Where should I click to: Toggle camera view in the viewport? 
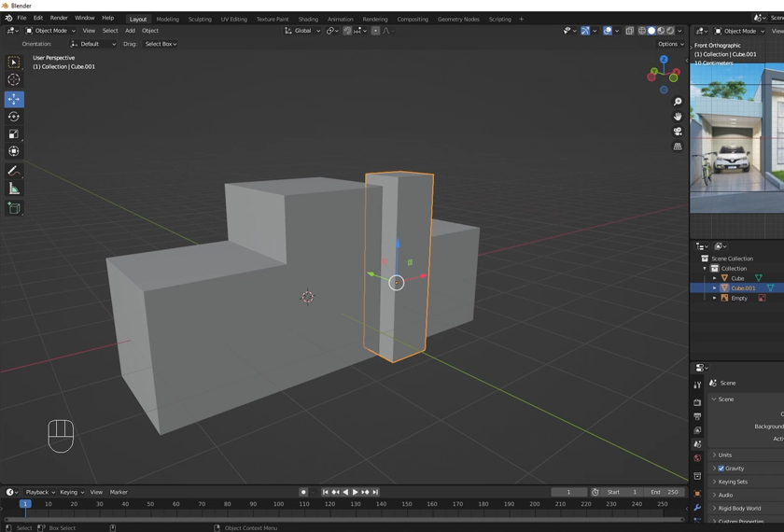point(678,132)
